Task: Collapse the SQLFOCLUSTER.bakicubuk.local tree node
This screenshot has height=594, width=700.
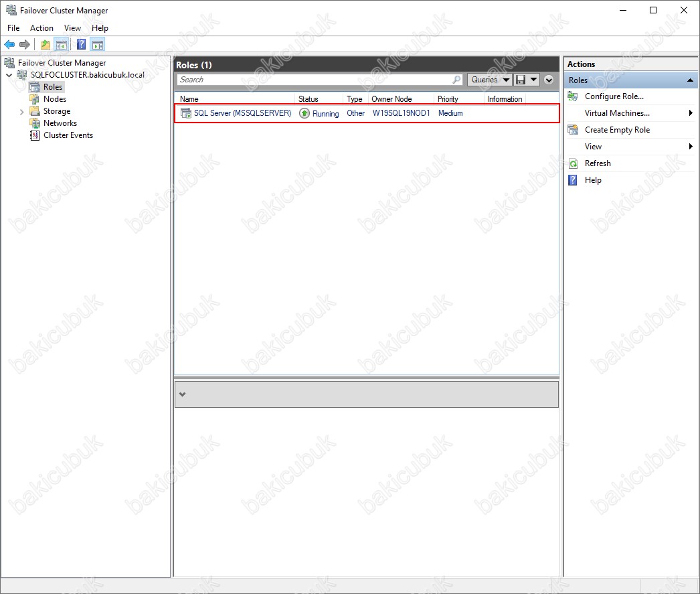Action: click(9, 75)
